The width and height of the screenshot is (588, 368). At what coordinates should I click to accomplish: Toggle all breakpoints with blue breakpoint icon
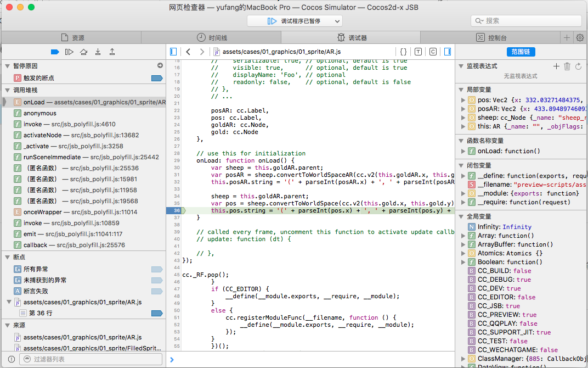click(x=55, y=52)
